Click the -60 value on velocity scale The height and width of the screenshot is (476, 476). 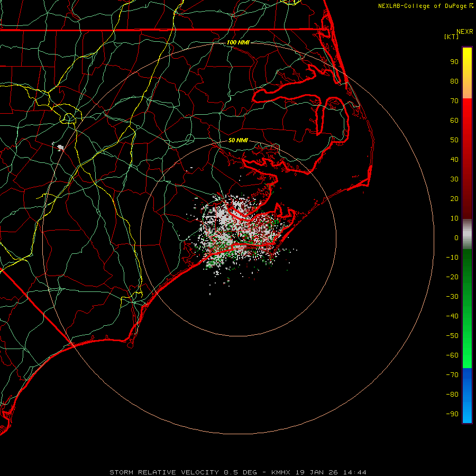(x=452, y=355)
